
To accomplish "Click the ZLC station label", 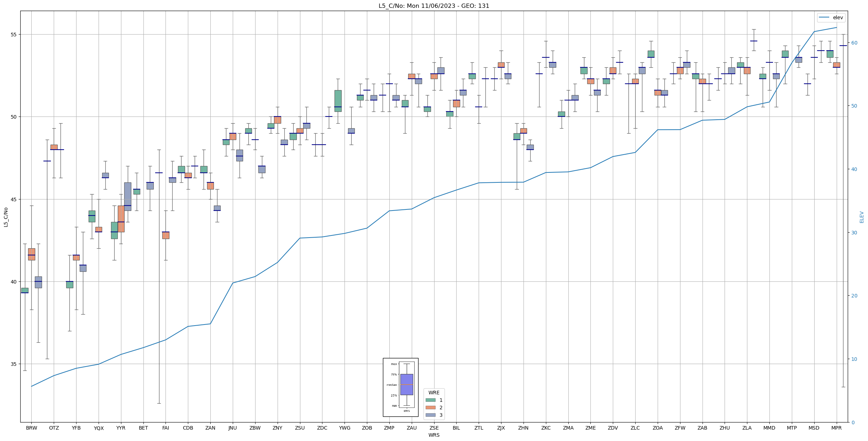I will pyautogui.click(x=635, y=428).
